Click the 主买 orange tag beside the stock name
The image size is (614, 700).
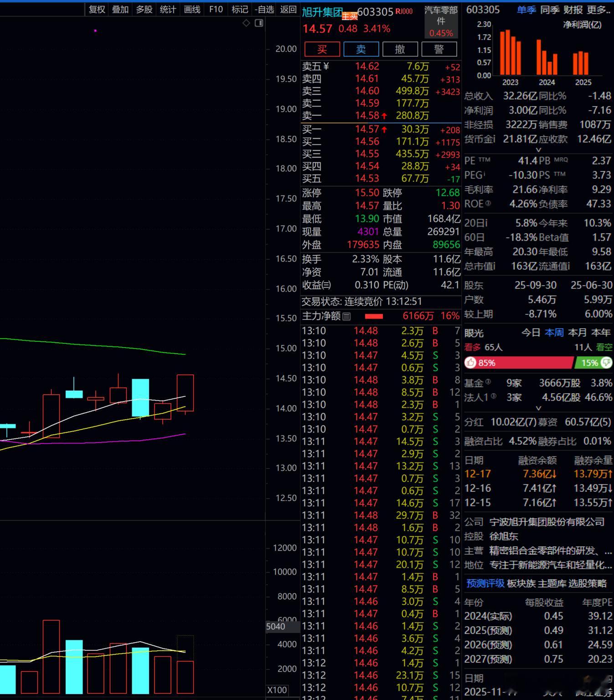[350, 16]
